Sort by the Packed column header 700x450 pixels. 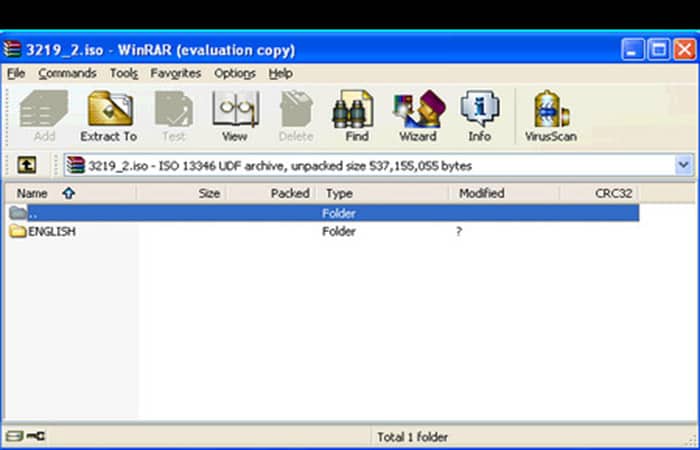point(272,193)
